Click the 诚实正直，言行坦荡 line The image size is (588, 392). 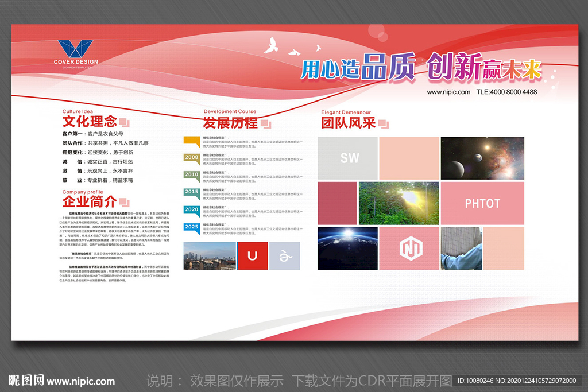tap(110, 161)
